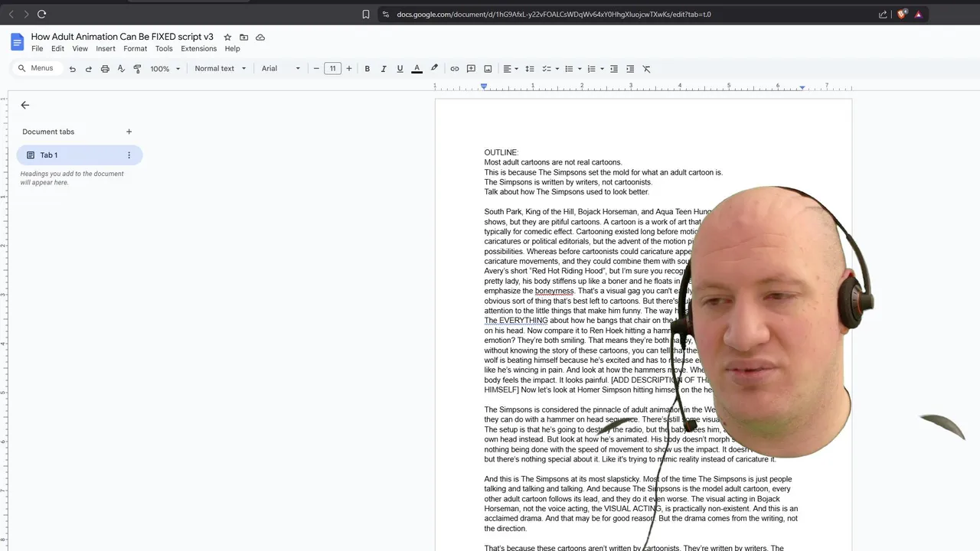
Task: Open the Normal text style dropdown
Action: tap(220, 69)
